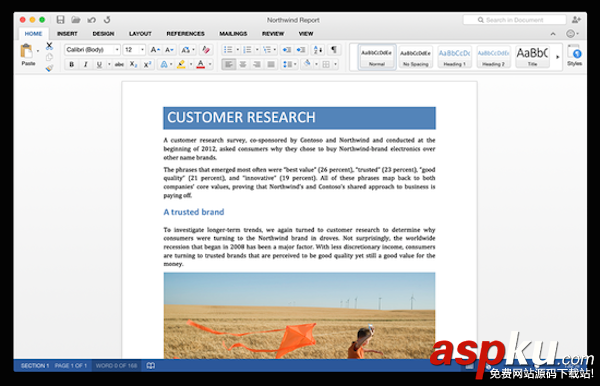Apply the No Spacing style

pos(416,57)
